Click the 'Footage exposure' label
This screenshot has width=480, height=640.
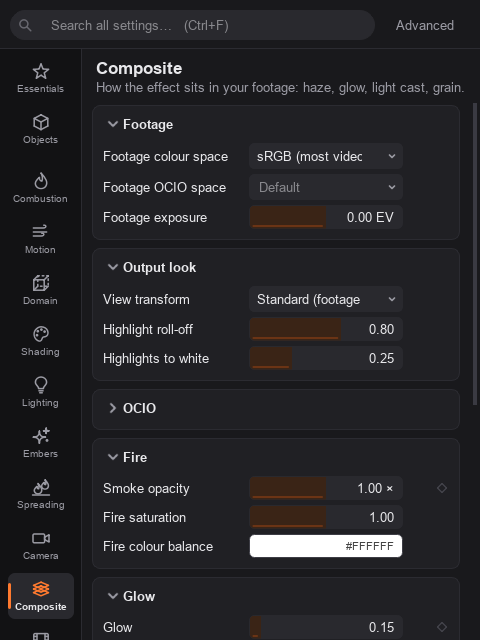(155, 218)
